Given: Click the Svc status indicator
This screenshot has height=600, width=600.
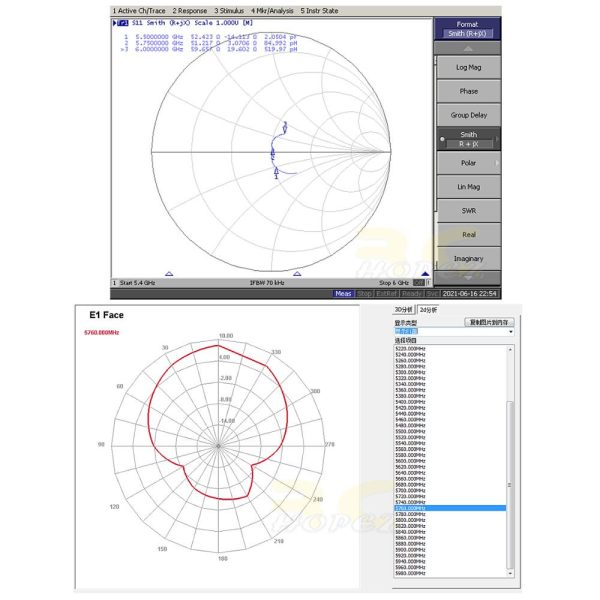Looking at the screenshot, I should pos(432,293).
